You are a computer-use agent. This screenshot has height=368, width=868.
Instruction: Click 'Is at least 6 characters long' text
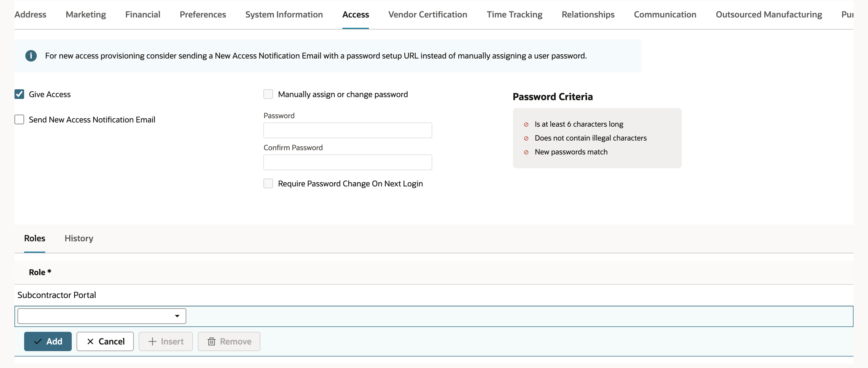[579, 124]
